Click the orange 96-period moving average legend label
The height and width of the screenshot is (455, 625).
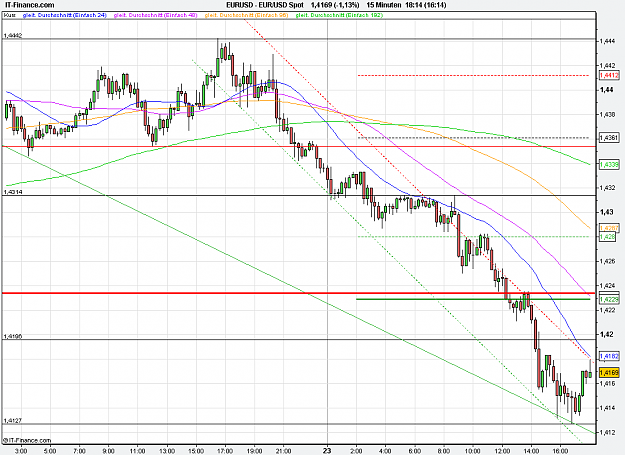(x=246, y=15)
